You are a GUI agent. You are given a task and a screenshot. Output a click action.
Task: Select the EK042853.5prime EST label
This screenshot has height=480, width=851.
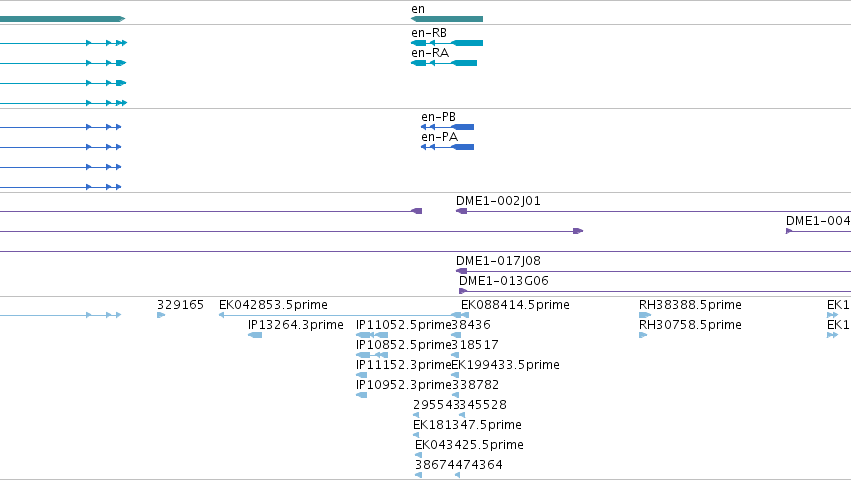[x=273, y=305]
